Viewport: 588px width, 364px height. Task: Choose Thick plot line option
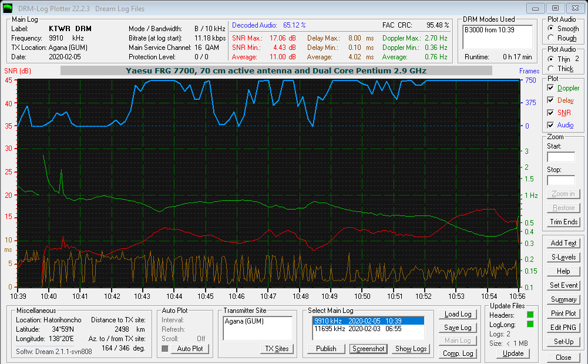[x=550, y=68]
